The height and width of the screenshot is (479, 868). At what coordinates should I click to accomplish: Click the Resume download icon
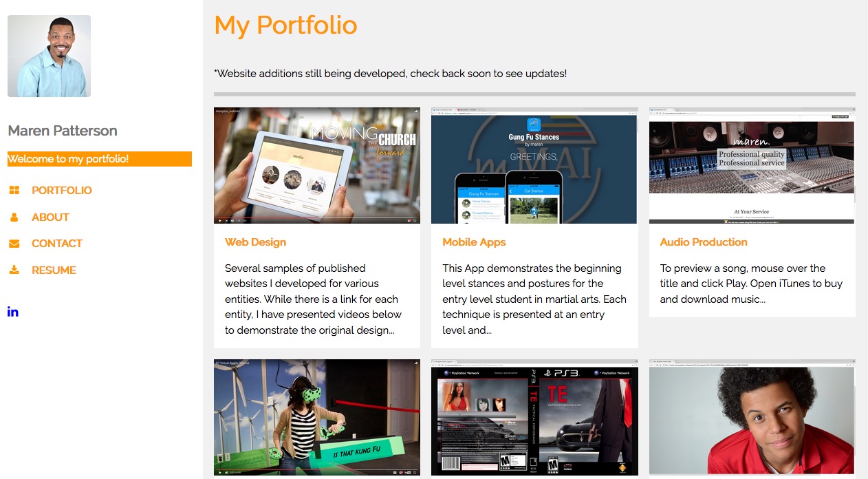coord(14,270)
